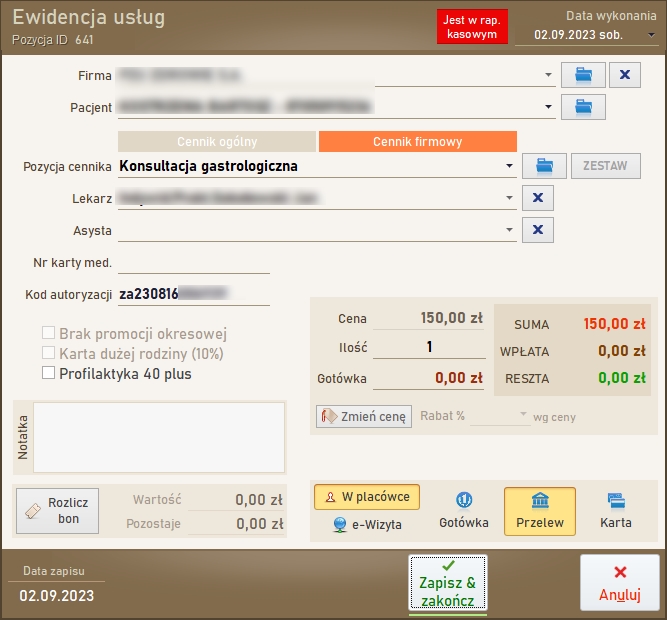Select the W placówce visit type

[367, 496]
